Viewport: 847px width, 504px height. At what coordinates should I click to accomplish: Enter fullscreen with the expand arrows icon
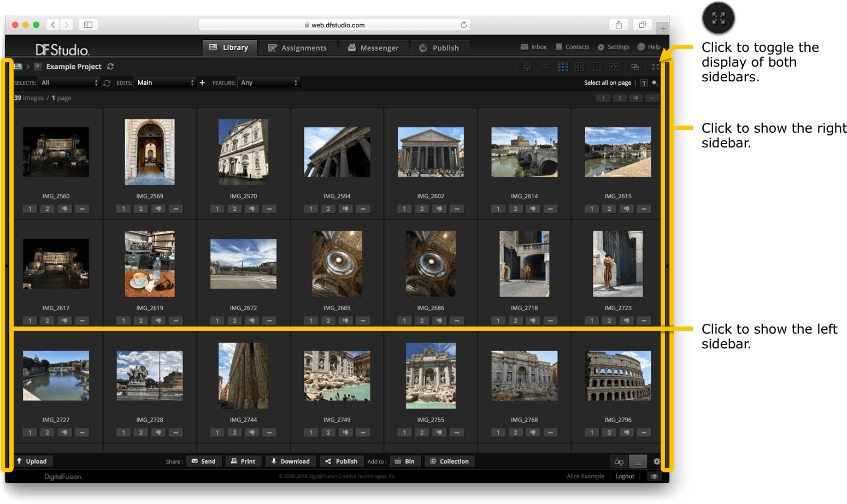[x=655, y=67]
